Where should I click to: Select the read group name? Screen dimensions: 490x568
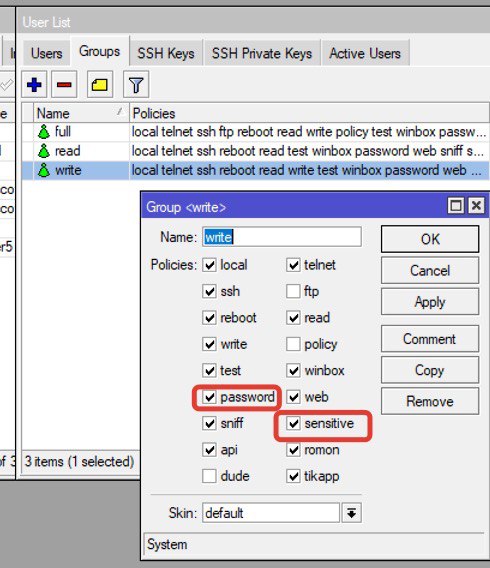coord(67,151)
